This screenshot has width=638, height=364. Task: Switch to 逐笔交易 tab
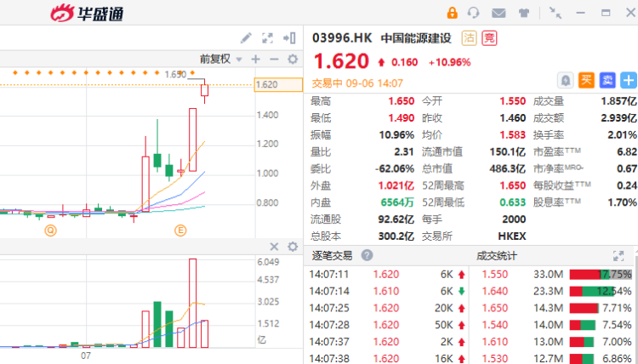(x=332, y=256)
